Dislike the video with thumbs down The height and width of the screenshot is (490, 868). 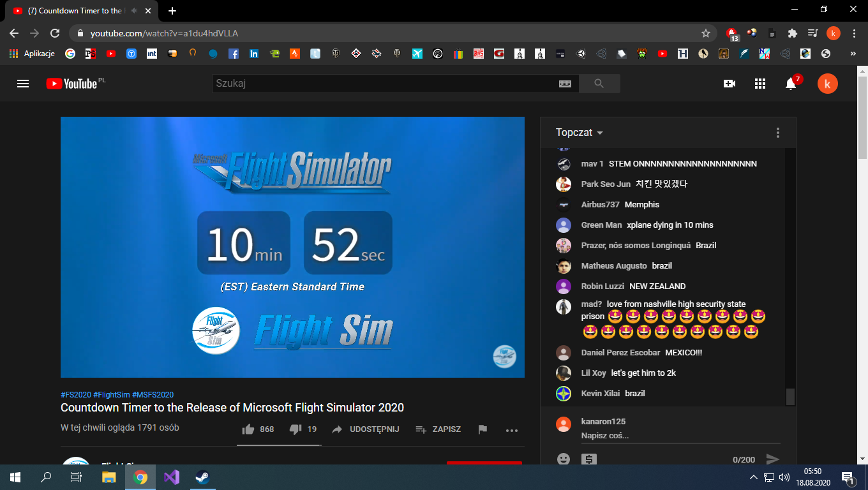[296, 429]
